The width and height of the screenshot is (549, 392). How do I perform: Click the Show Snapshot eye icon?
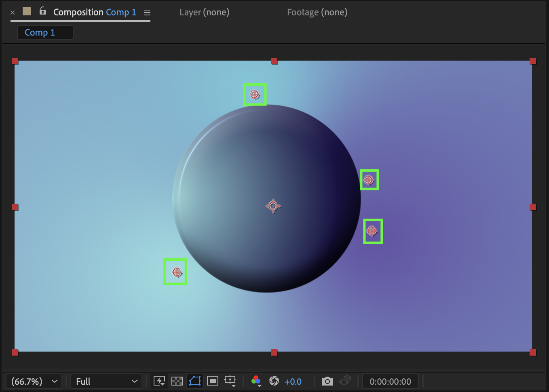pos(345,381)
